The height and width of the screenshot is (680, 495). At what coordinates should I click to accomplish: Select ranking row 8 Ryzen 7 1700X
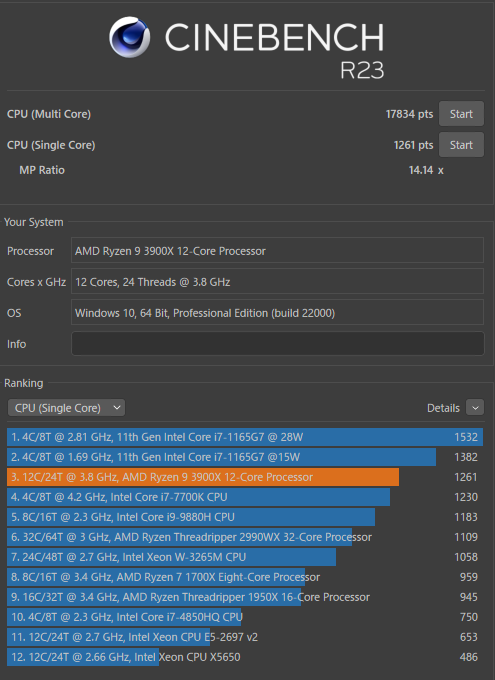245,577
